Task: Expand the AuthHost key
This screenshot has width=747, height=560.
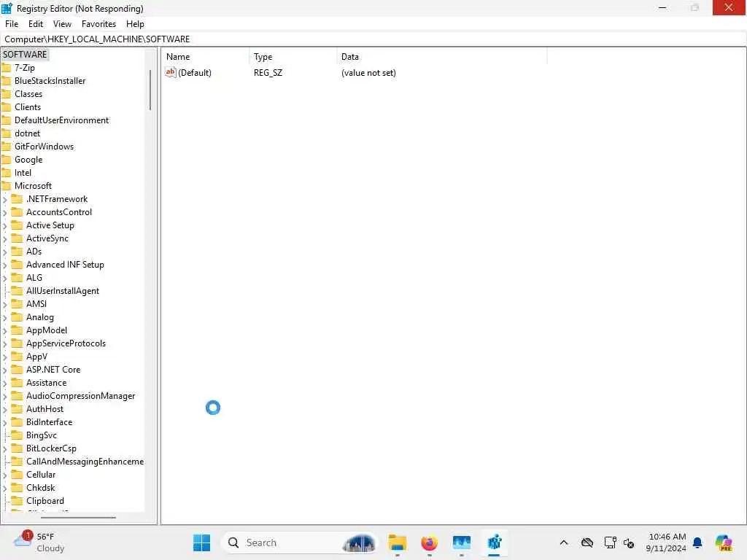Action: [x=5, y=409]
